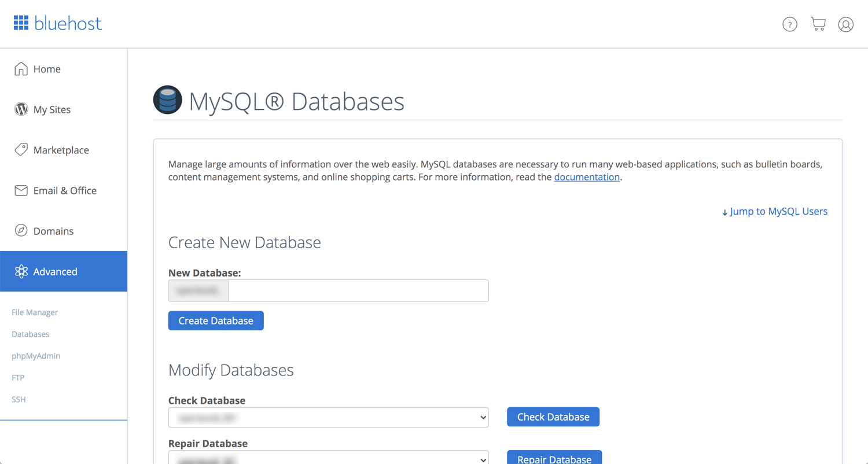Viewport: 868px width, 464px height.
Task: Click the Bluehost grid logo icon
Action: coord(21,23)
